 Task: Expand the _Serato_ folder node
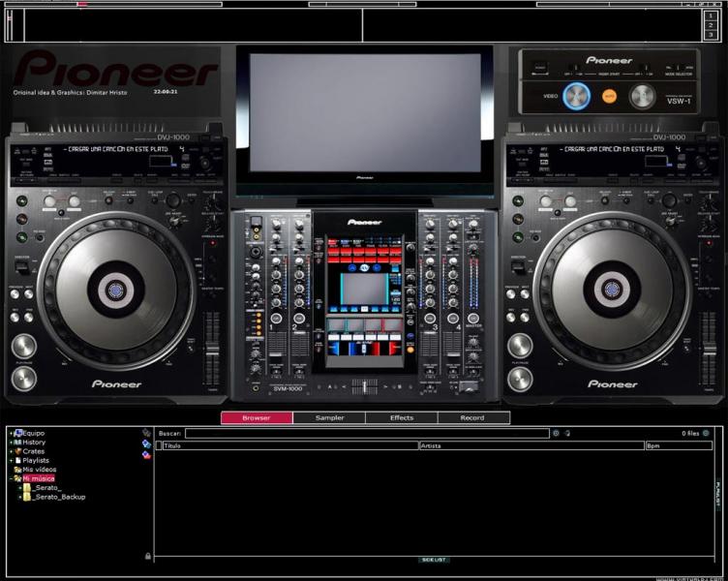pyautogui.click(x=20, y=488)
